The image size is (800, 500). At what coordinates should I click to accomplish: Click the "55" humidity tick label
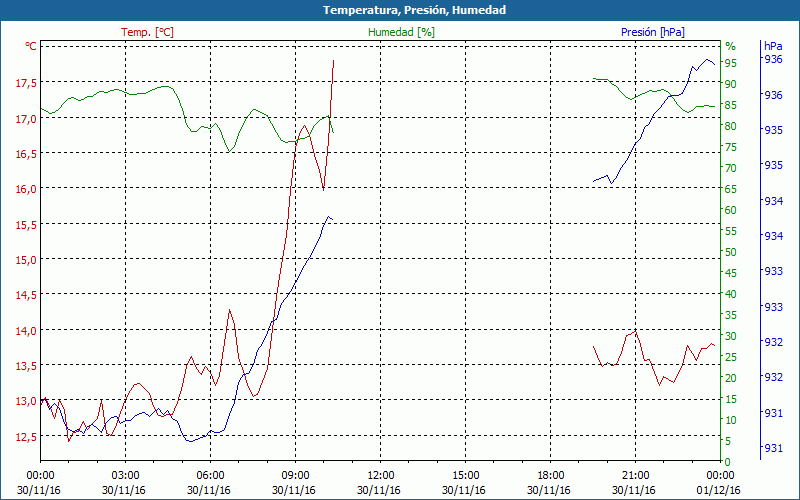[x=731, y=231]
